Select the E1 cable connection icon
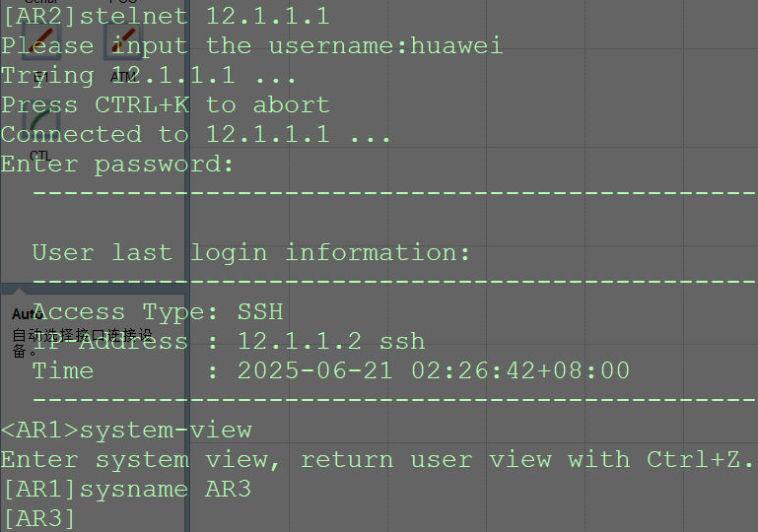 pyautogui.click(x=41, y=41)
